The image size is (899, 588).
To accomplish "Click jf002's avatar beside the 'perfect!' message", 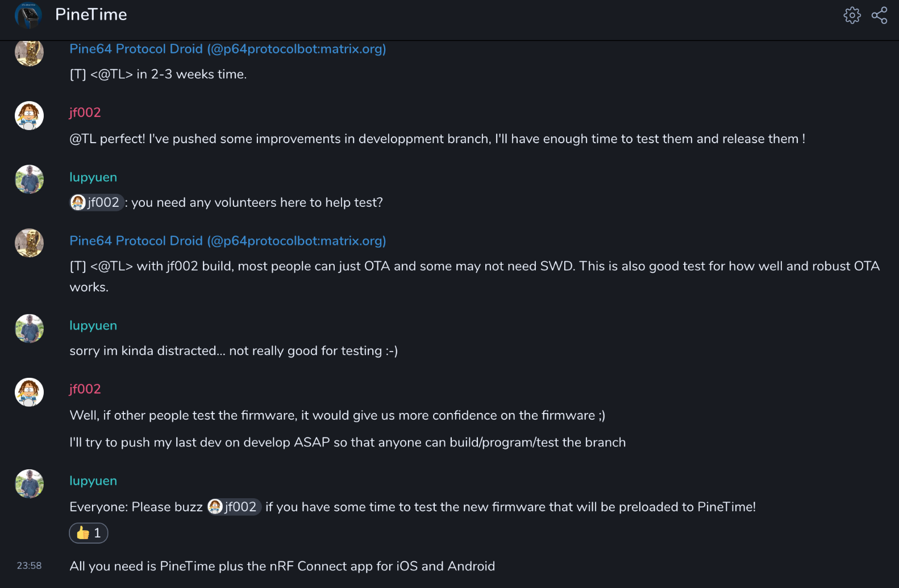I will tap(29, 116).
